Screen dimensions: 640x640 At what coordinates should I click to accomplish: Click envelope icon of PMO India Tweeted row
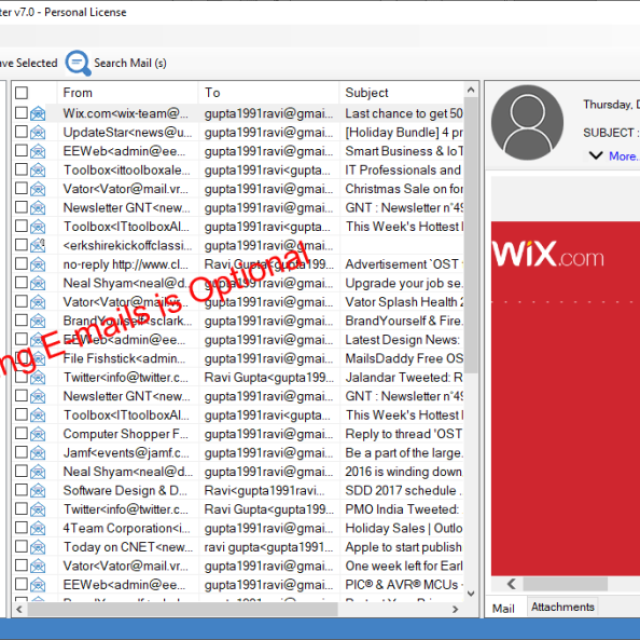pos(38,509)
